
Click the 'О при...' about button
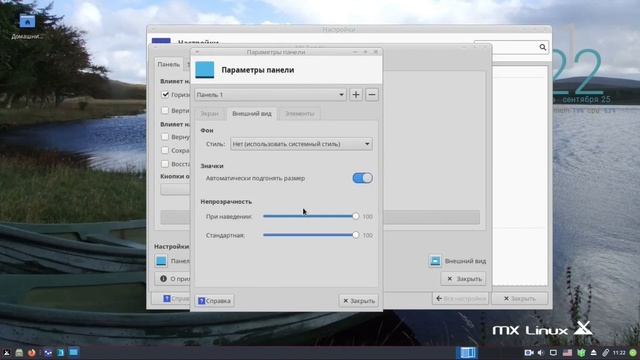tap(173, 279)
